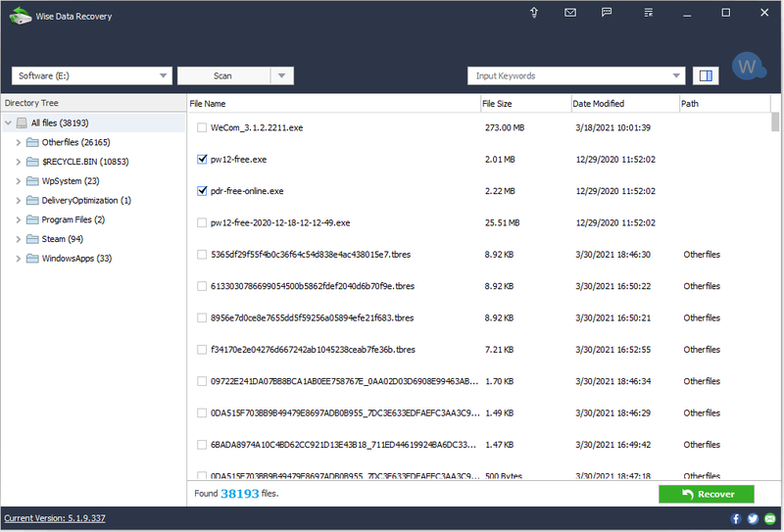Click the file list vertical scrollbar thumb
The width and height of the screenshot is (784, 532).
click(x=775, y=122)
